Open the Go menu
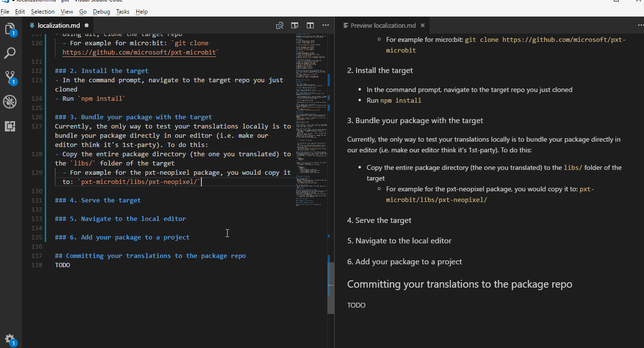 (x=83, y=11)
